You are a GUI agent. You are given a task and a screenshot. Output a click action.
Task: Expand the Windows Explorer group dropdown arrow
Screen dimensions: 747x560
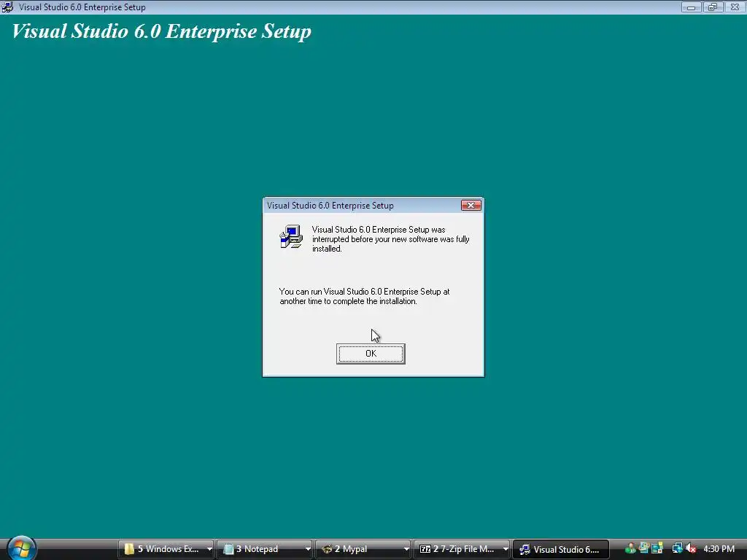[x=209, y=549]
